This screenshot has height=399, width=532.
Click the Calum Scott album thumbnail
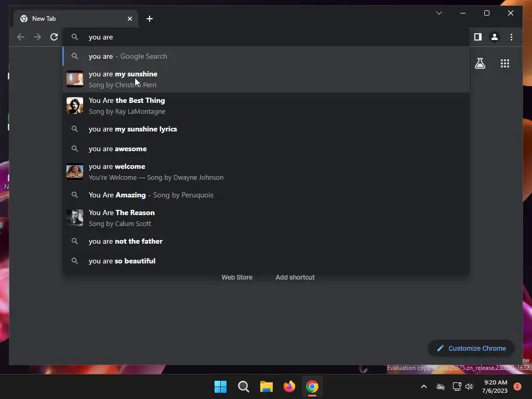click(75, 218)
